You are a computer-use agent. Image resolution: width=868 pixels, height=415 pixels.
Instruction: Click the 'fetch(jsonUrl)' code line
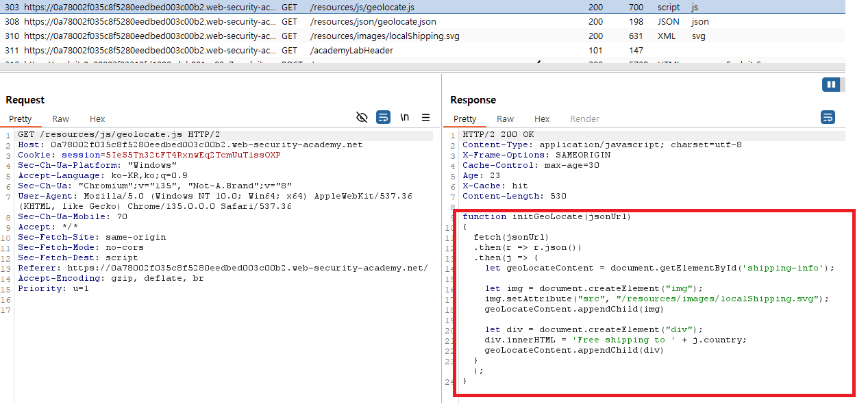click(x=512, y=238)
